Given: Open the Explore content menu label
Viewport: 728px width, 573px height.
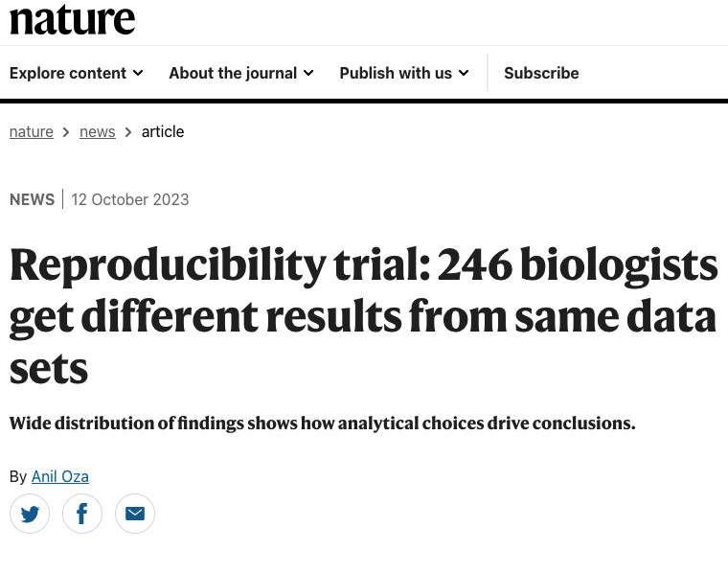Looking at the screenshot, I should pyautogui.click(x=68, y=73).
